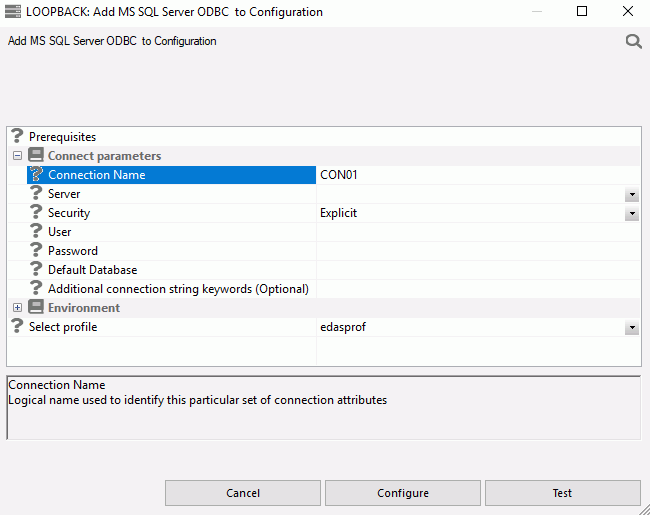
Task: Click the Prerequisites help question mark icon
Action: tap(17, 136)
